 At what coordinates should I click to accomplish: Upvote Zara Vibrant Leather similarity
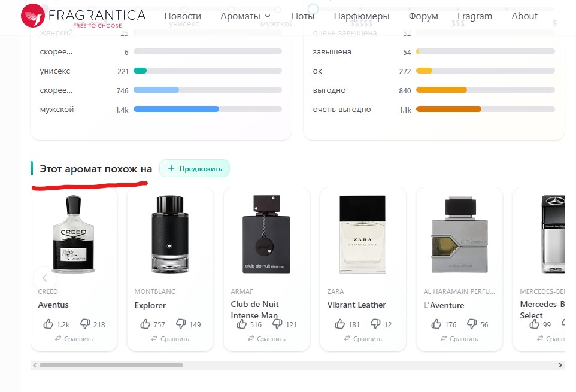340,324
